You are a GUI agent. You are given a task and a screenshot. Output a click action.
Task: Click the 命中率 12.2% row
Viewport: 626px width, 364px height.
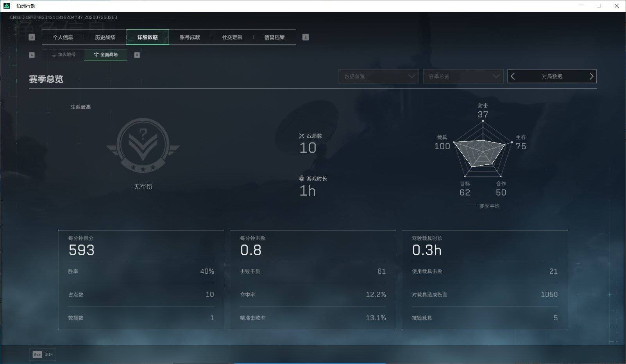point(313,294)
